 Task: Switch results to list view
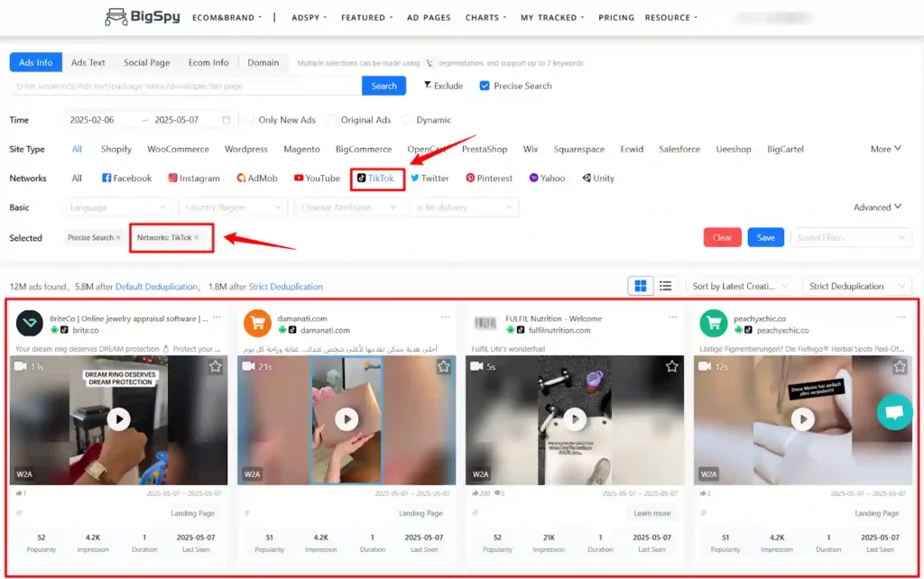[x=666, y=285]
